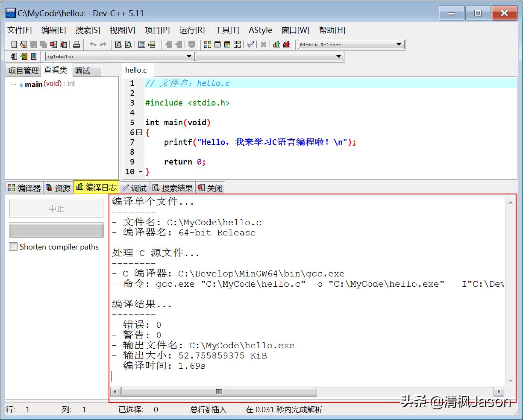The image size is (523, 420).
Task: Click the compile progress bar
Action: (56, 230)
